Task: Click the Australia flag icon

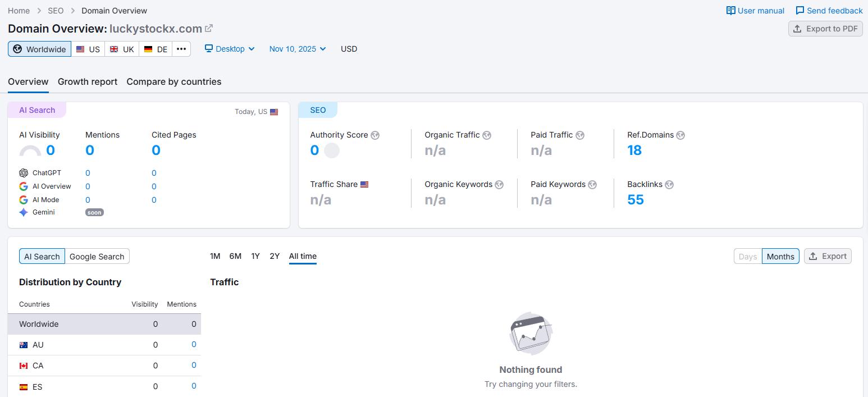Action: pyautogui.click(x=24, y=345)
